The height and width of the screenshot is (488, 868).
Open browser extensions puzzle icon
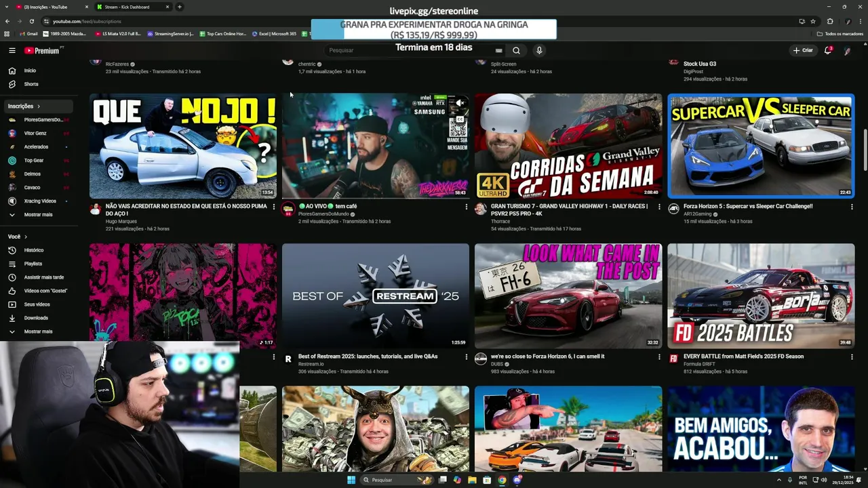pyautogui.click(x=830, y=21)
